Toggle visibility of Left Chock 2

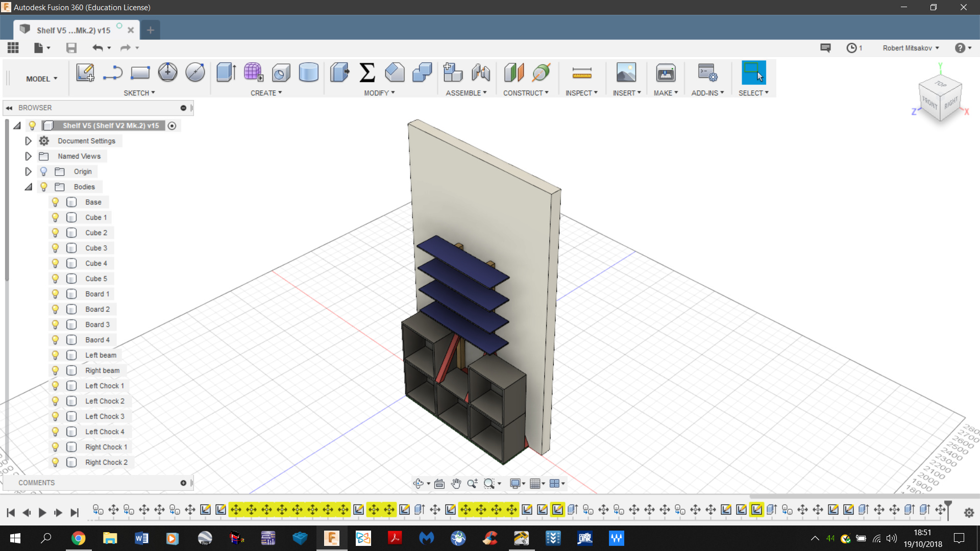point(55,401)
